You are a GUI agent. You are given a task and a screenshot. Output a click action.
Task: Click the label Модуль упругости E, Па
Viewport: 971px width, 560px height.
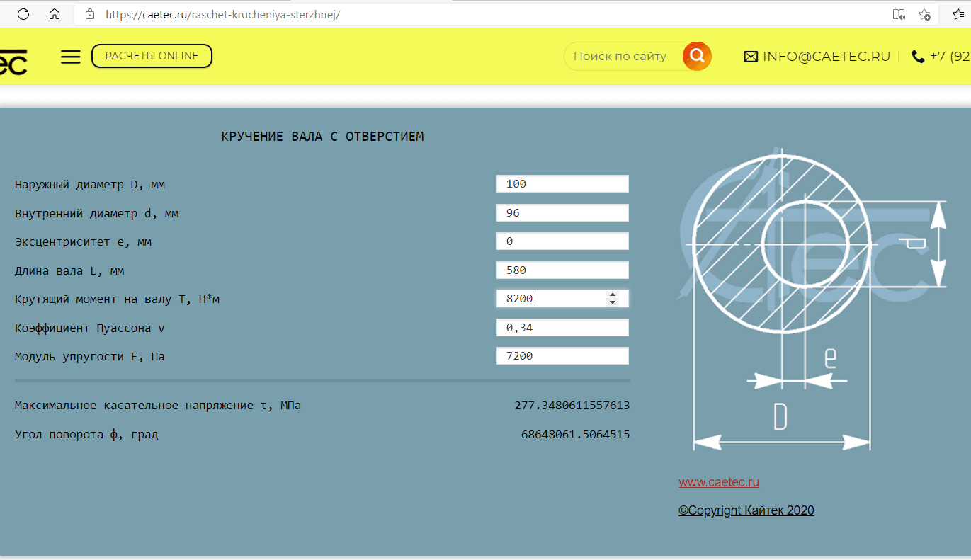[90, 357]
